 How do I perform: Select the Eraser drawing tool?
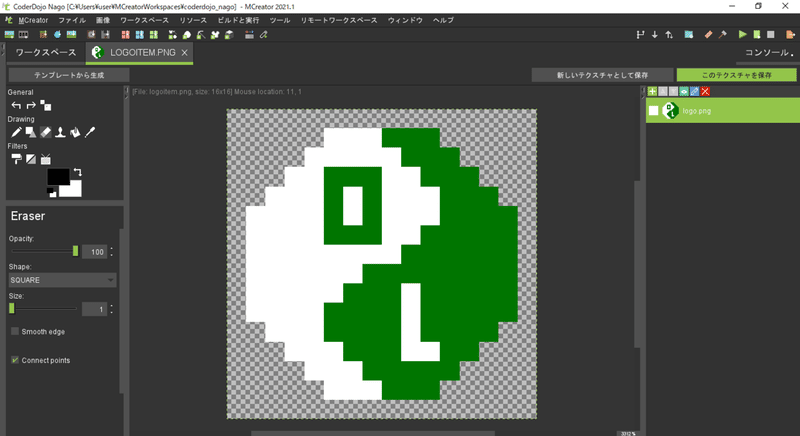45,132
